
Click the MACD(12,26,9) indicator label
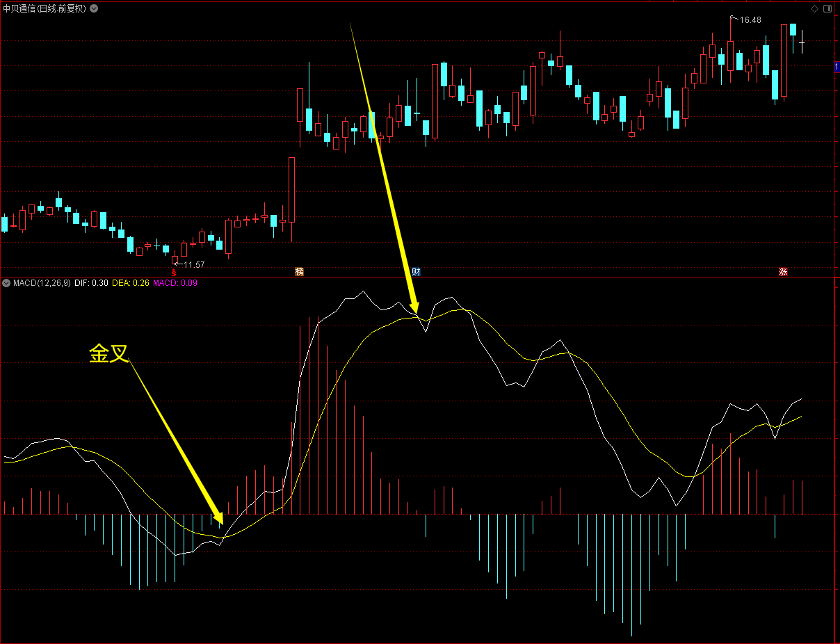tap(42, 283)
